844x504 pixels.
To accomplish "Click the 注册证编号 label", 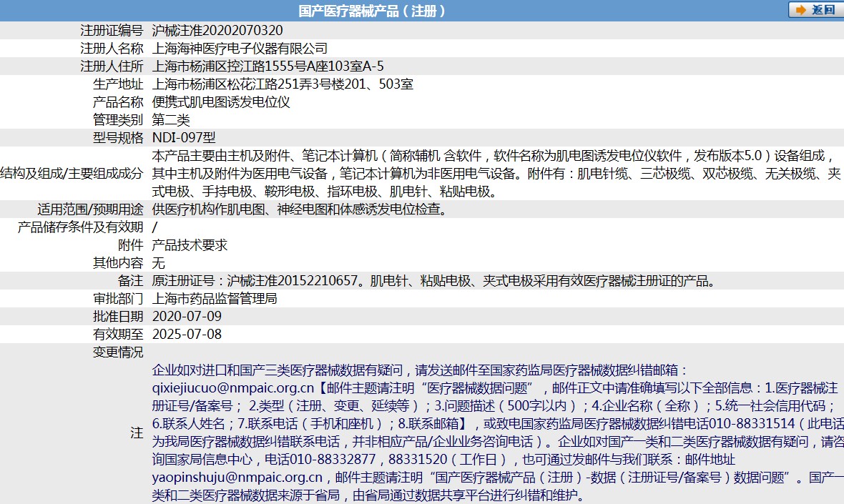I will [112, 31].
